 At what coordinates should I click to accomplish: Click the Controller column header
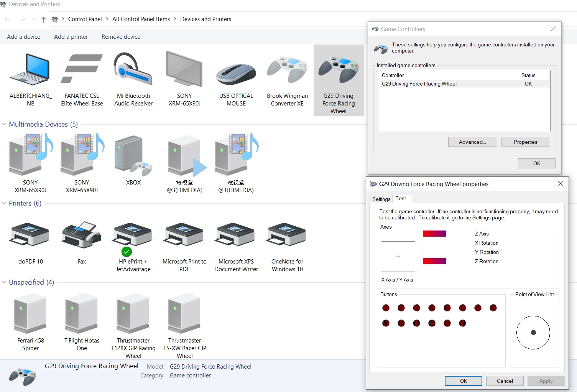click(443, 75)
